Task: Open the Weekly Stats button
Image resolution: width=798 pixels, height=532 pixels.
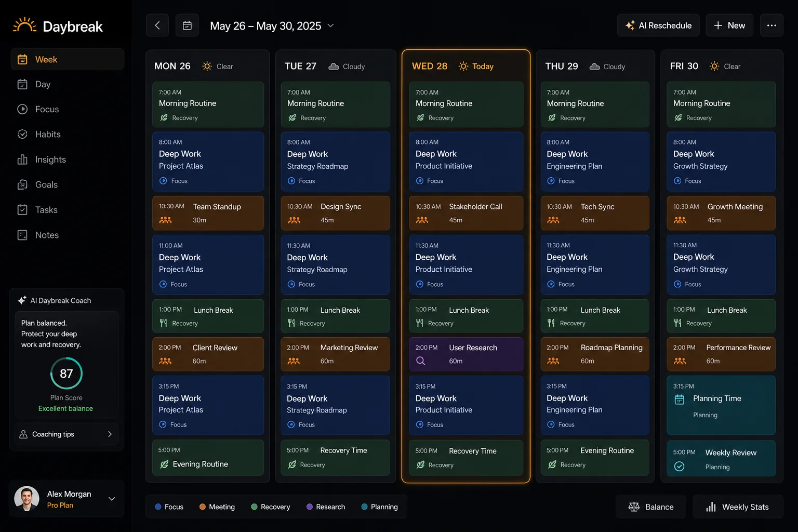Action: pos(738,507)
